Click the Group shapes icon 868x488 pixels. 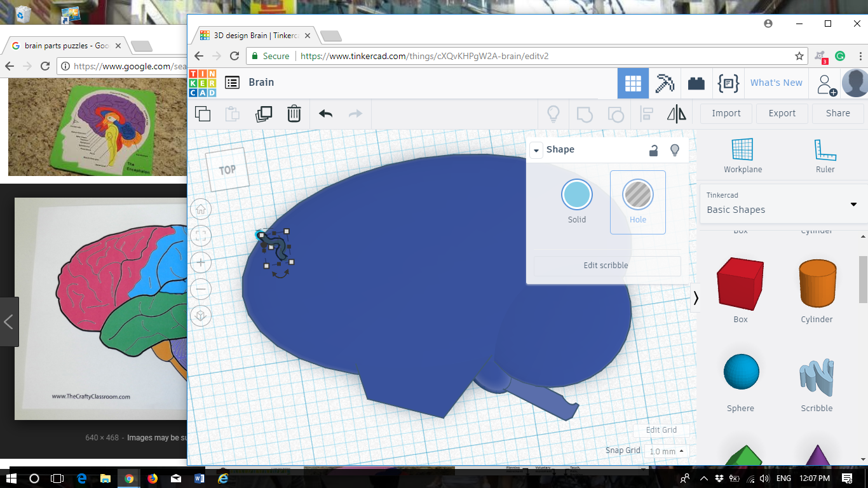(585, 114)
